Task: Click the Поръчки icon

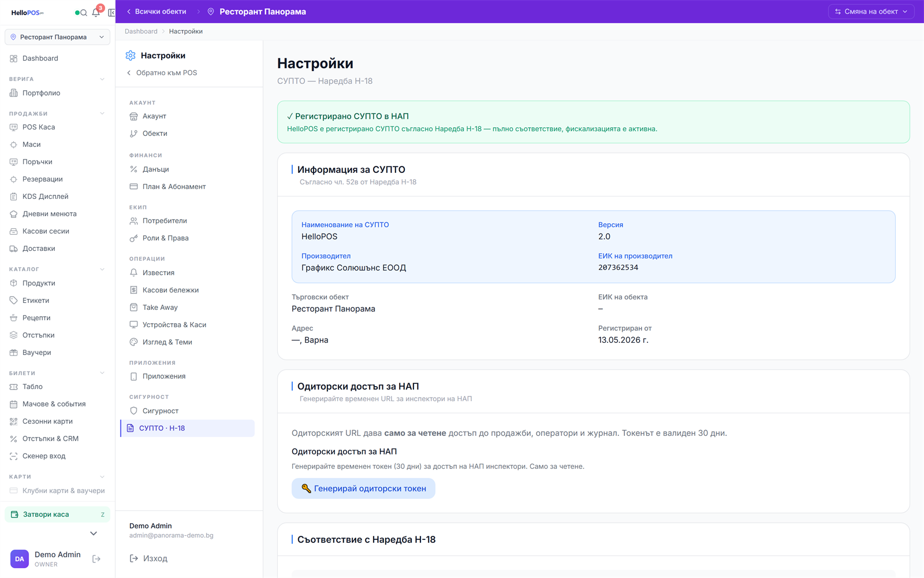Action: 14,162
